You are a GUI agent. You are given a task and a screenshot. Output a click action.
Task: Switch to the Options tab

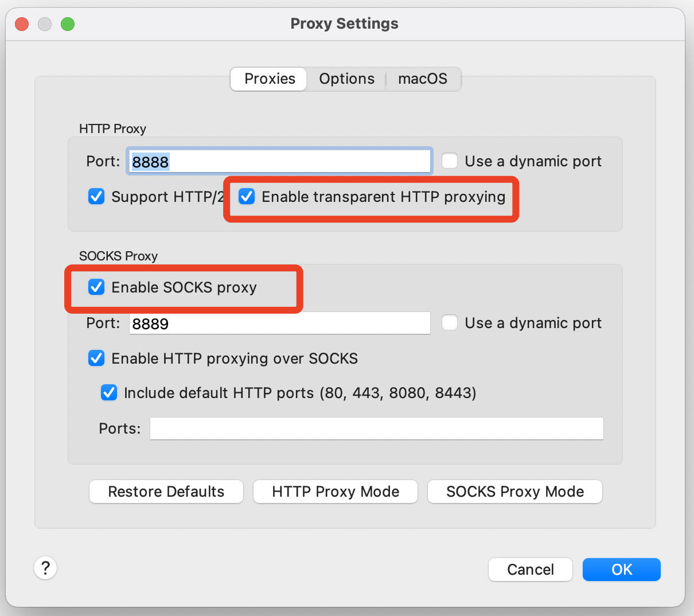click(x=346, y=79)
